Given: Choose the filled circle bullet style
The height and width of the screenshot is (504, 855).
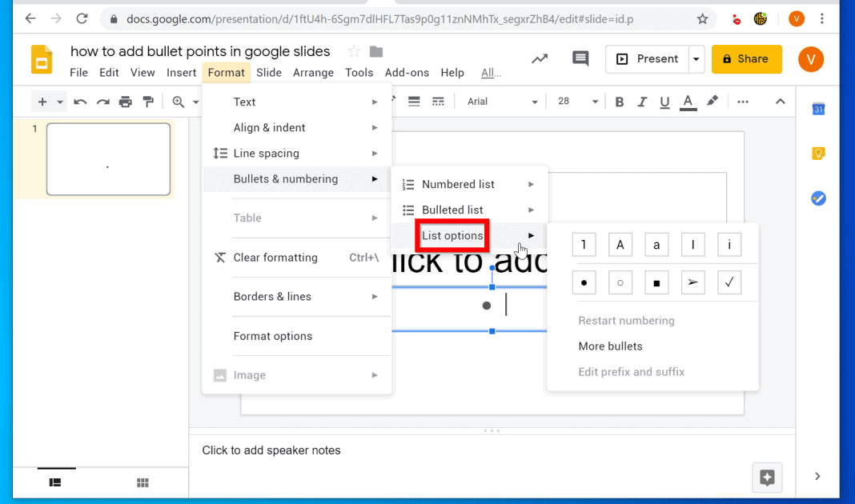Looking at the screenshot, I should 584,282.
